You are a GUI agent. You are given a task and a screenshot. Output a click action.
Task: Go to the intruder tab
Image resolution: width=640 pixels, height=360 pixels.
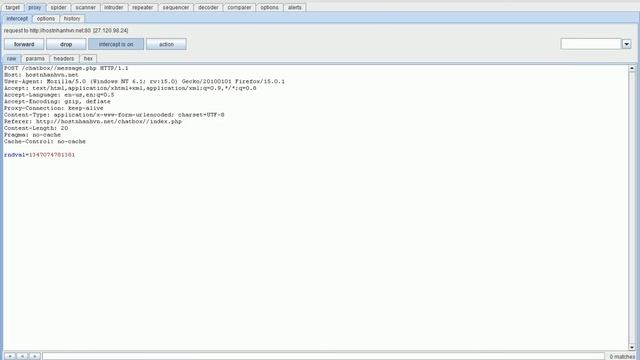click(113, 7)
